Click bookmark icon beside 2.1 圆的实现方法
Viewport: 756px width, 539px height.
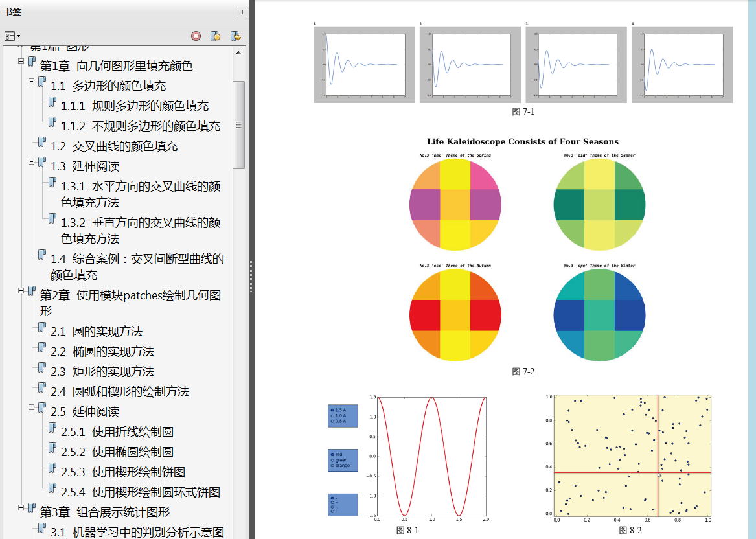(42, 328)
